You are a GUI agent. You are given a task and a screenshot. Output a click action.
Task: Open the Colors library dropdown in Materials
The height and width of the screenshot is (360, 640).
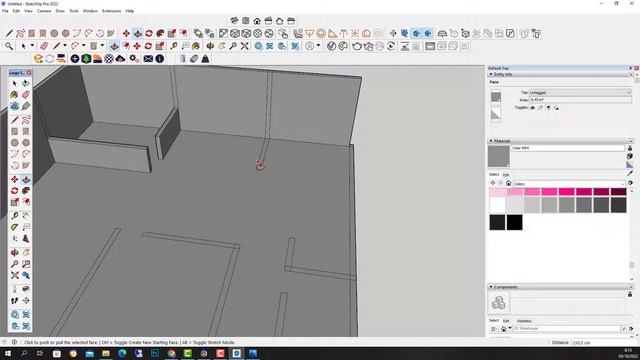pos(569,184)
